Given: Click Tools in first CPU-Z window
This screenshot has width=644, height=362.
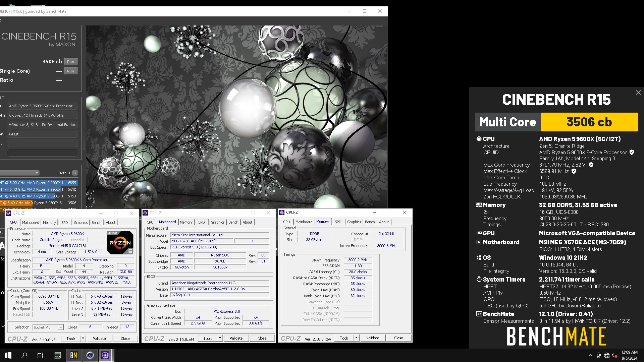Looking at the screenshot, I should (x=71, y=339).
